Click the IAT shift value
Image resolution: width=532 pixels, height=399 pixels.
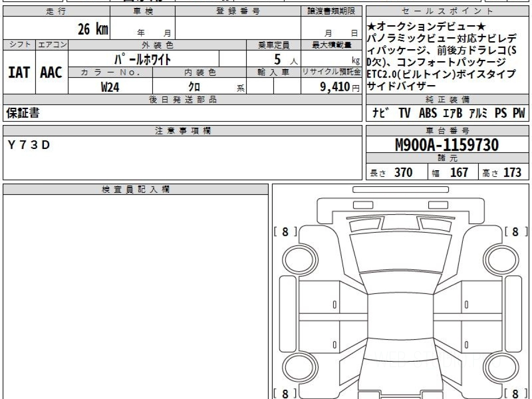pos(19,72)
